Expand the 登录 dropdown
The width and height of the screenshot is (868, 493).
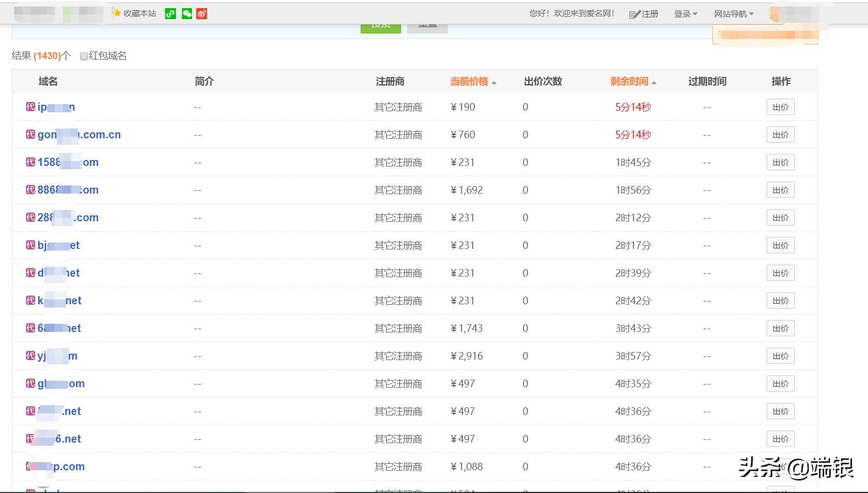pyautogui.click(x=685, y=14)
